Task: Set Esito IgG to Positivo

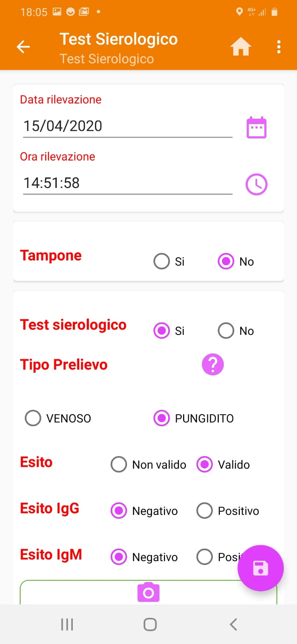Action: click(x=204, y=511)
